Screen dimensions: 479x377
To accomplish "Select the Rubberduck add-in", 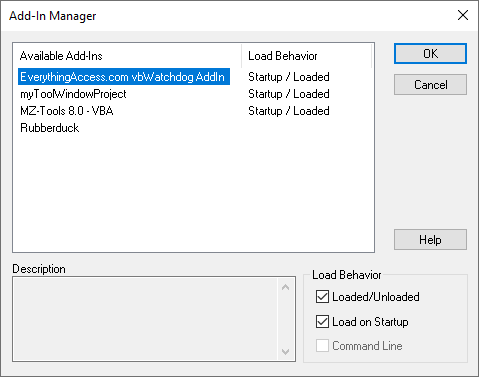I will click(50, 128).
